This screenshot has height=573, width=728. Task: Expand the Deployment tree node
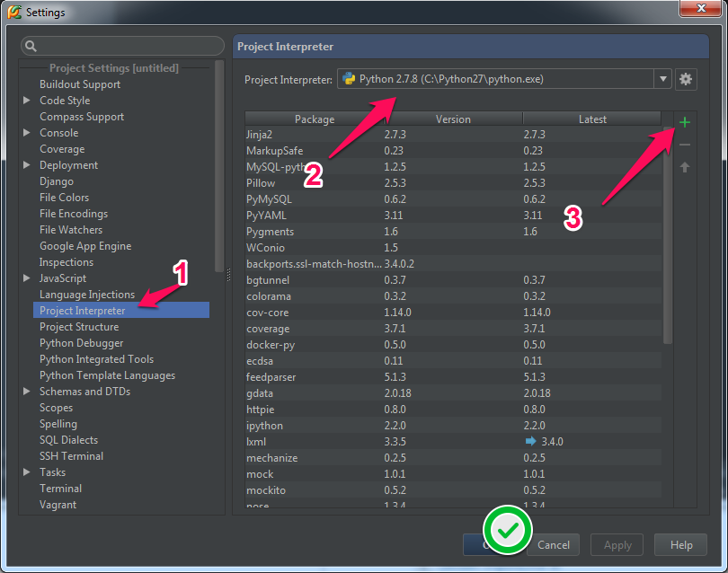click(26, 164)
